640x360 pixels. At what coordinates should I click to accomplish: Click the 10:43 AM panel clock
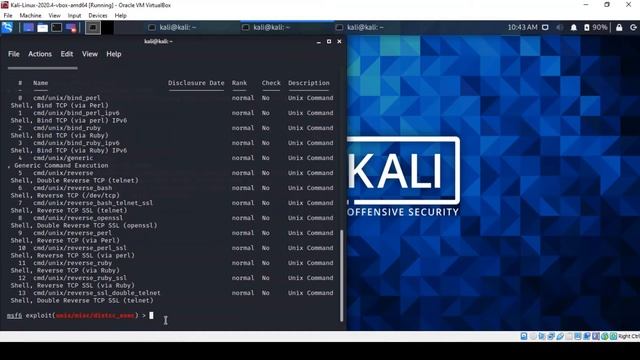[x=522, y=27]
